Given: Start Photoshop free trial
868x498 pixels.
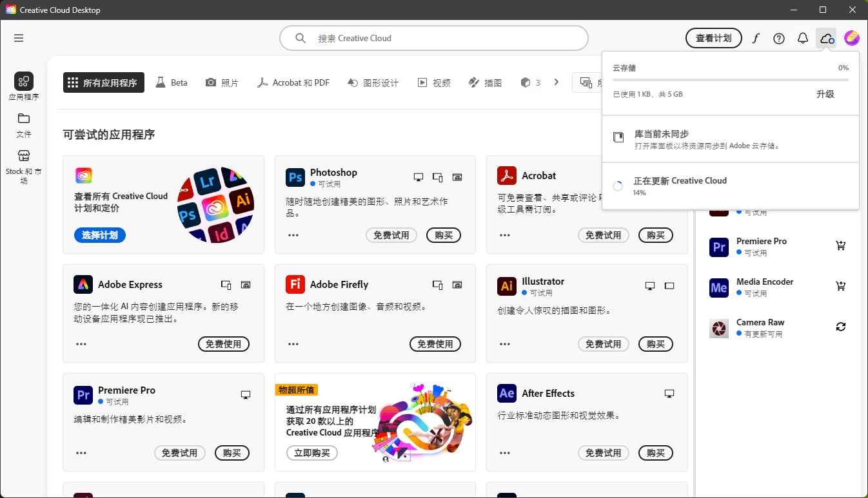Looking at the screenshot, I should click(x=391, y=235).
